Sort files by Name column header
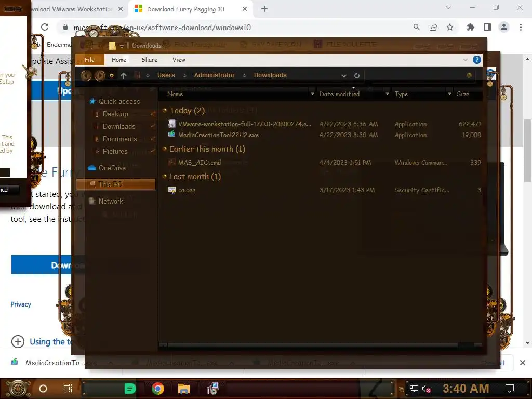This screenshot has height=399, width=532. tap(175, 94)
